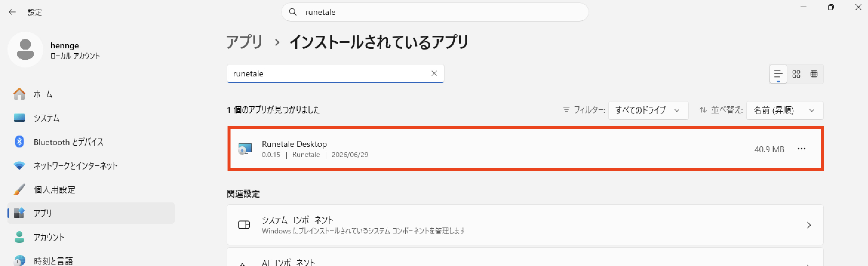Restore down the Settings window

pyautogui.click(x=831, y=7)
